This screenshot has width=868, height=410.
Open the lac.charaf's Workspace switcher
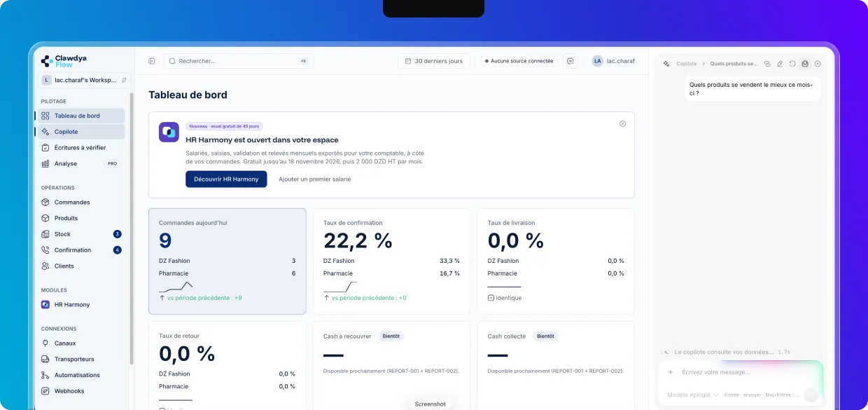pyautogui.click(x=84, y=80)
